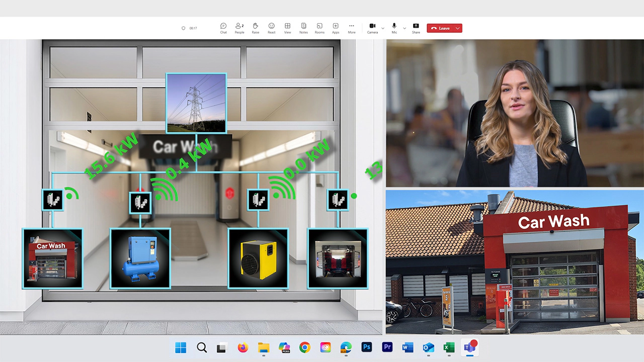Click the meter icon above yellow heater

pos(258,200)
